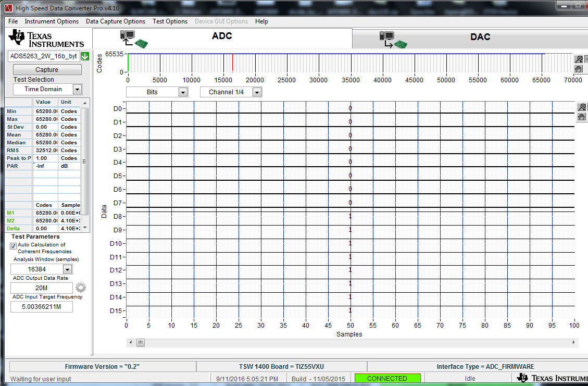Screen dimensions: 588x386
Task: Click the right arrow of graph scrollbar
Action: (x=573, y=342)
